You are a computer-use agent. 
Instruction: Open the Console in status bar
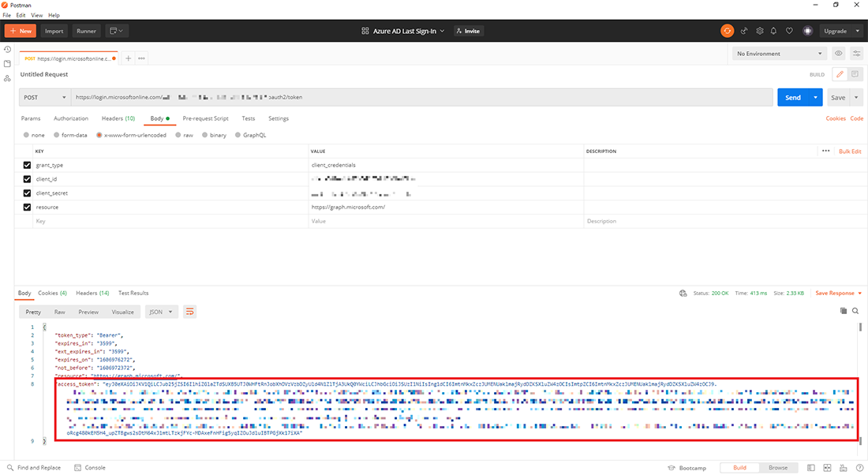point(90,468)
